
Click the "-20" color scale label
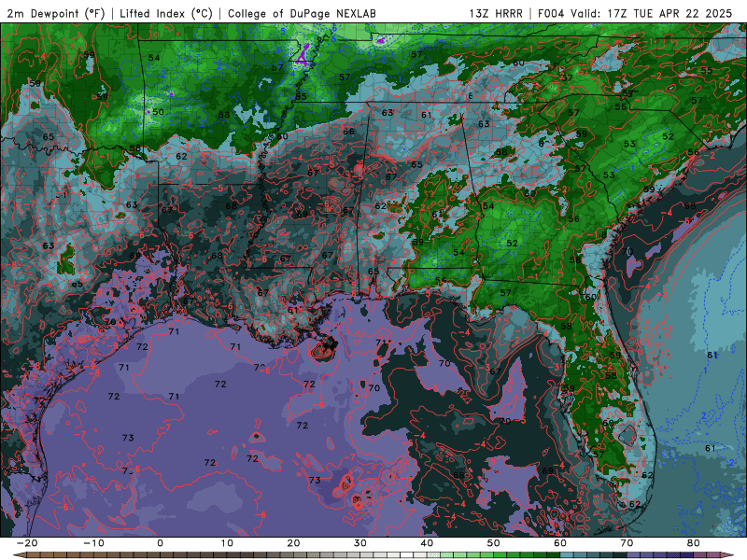point(27,543)
